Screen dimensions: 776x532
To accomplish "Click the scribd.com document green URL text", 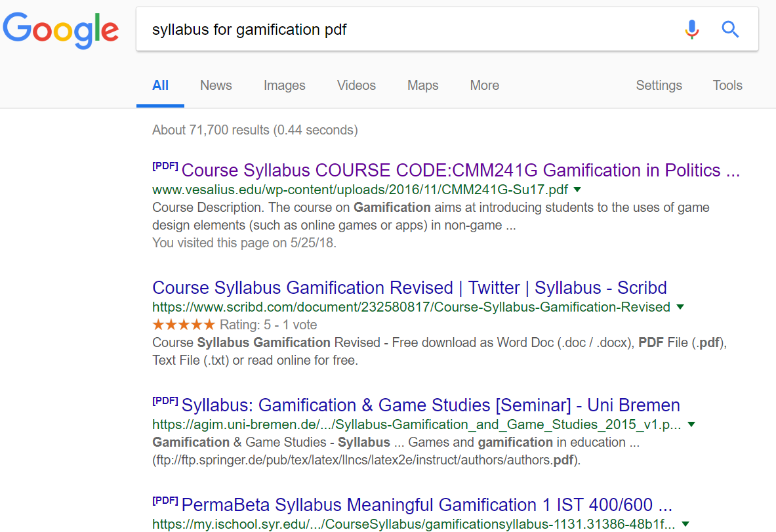I will (411, 307).
